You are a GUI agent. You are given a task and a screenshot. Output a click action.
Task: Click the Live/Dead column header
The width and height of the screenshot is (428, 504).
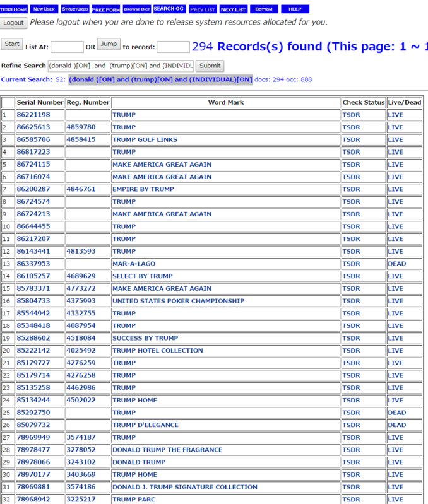pos(405,103)
